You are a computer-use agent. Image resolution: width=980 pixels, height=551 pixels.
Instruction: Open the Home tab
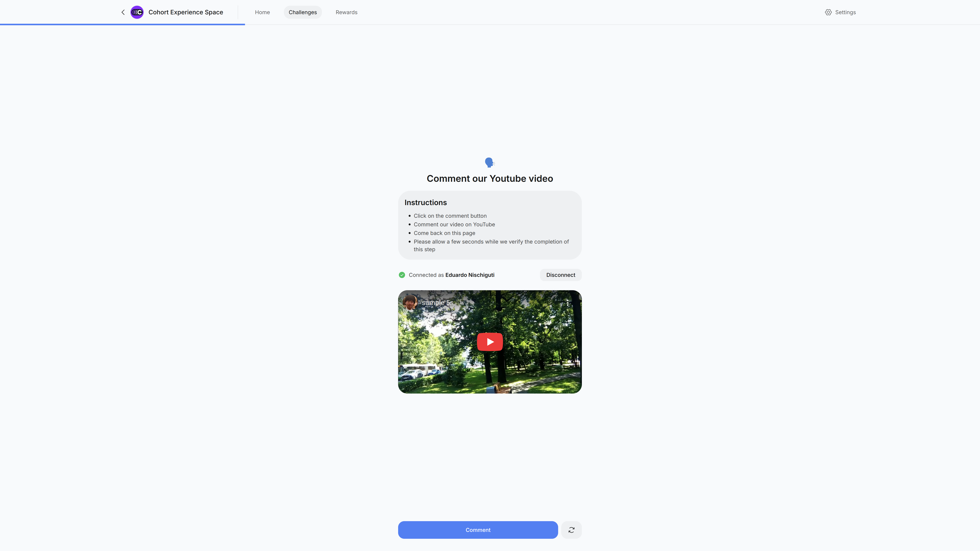262,12
